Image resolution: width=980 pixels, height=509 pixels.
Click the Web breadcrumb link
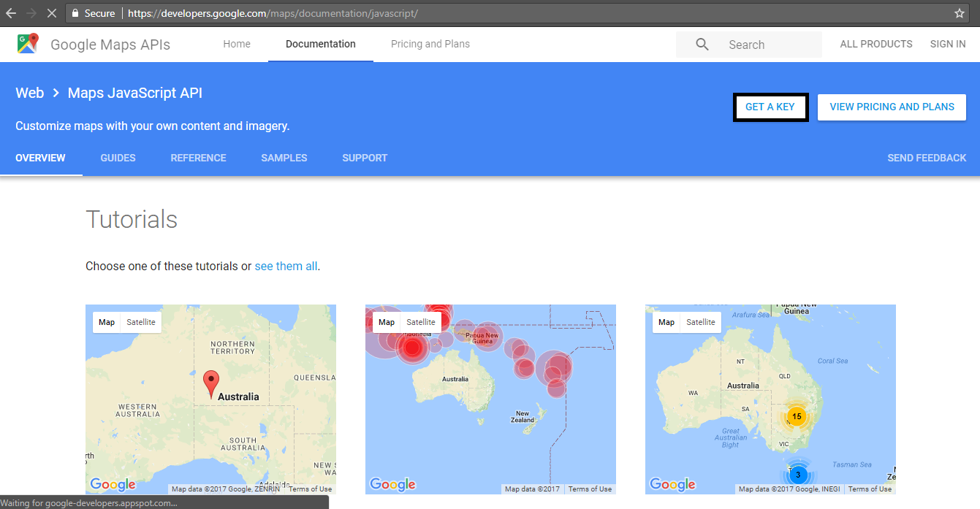(x=30, y=93)
